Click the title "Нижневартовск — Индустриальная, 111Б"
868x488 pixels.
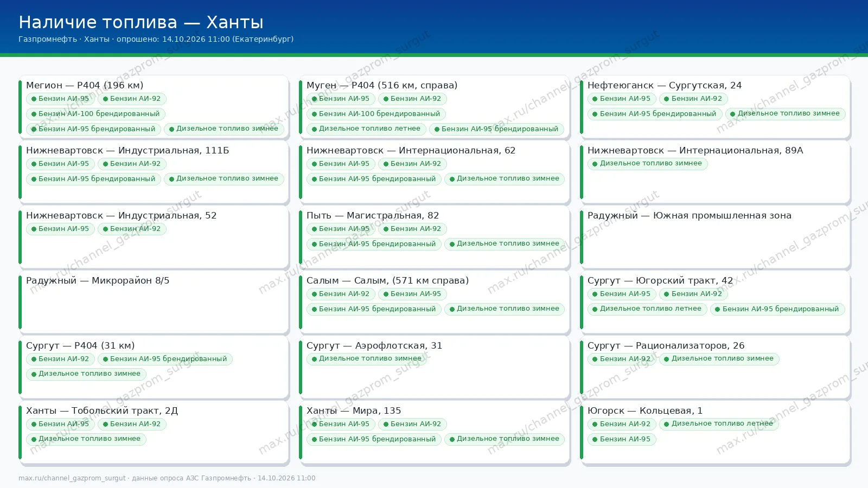[127, 150]
